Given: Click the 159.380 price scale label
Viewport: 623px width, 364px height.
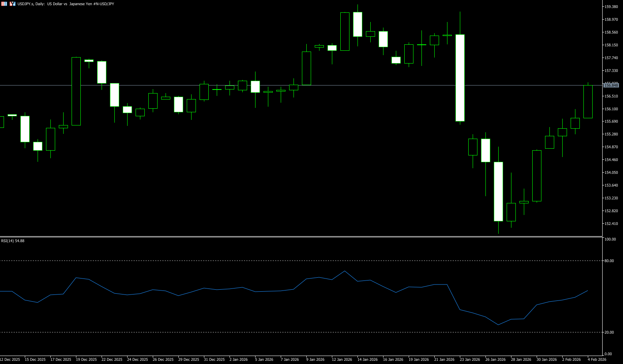Looking at the screenshot, I should point(611,7).
